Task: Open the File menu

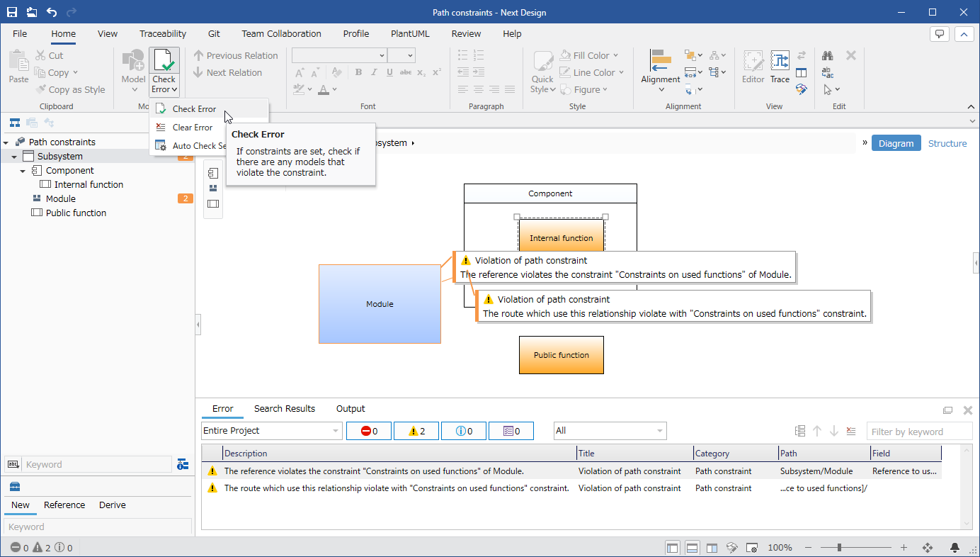Action: point(20,33)
